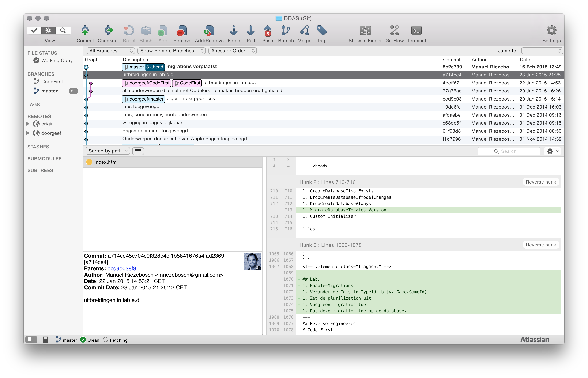Click the Description column header

135,60
